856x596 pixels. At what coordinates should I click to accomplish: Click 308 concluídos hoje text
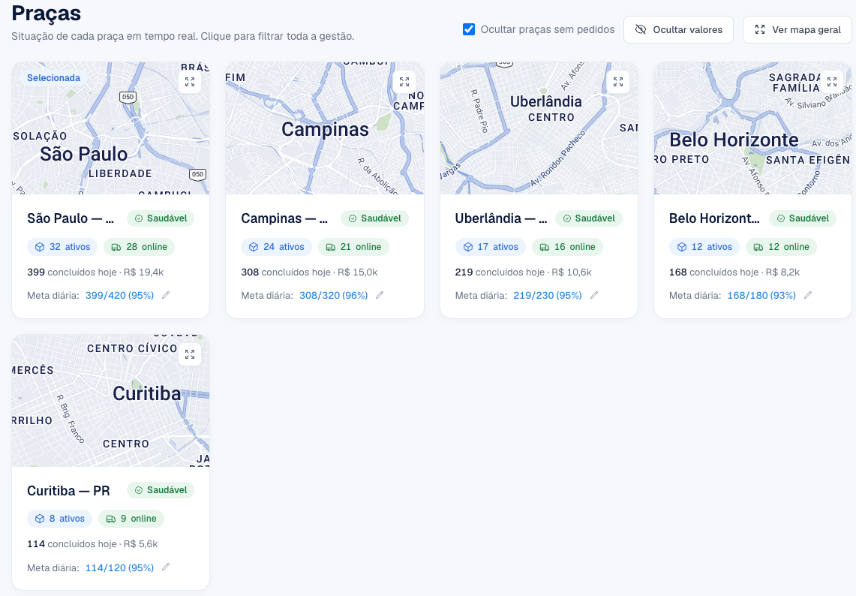[286, 272]
